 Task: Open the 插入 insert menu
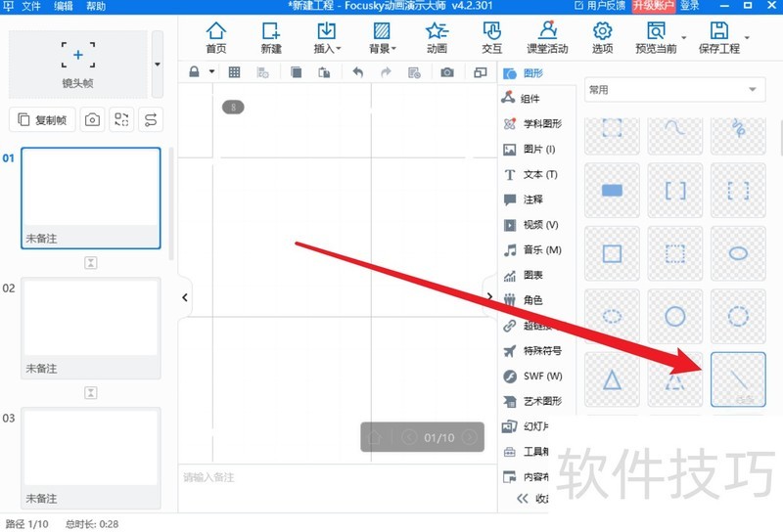[327, 37]
